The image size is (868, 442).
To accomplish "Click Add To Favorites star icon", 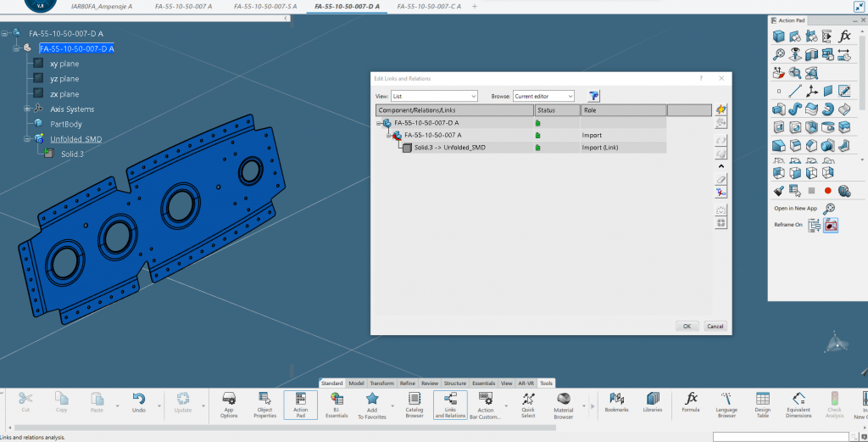I will click(372, 405).
